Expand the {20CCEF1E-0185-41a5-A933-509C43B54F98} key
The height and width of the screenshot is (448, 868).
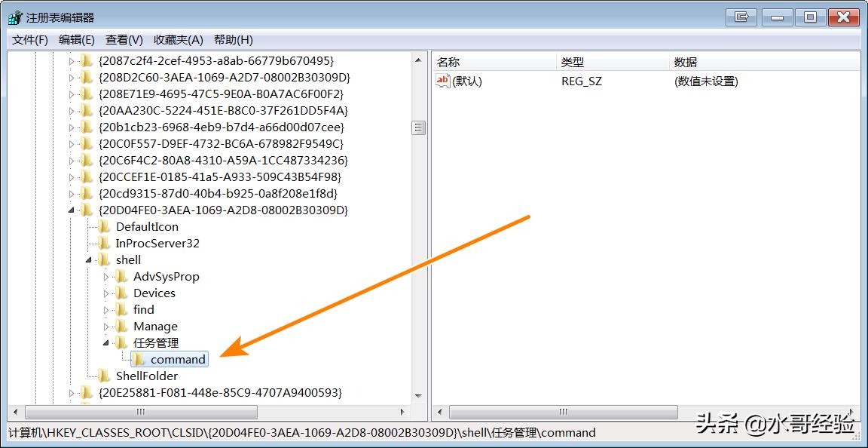(71, 177)
